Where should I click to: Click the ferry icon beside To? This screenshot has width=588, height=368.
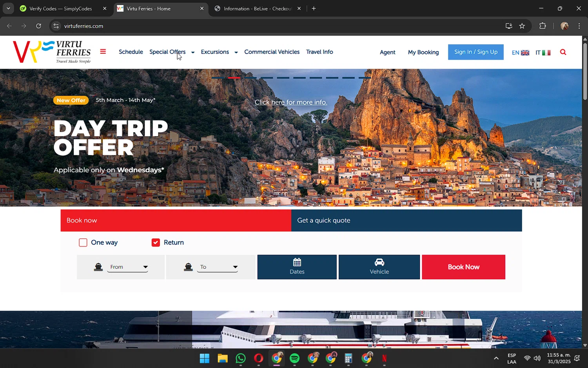188,267
